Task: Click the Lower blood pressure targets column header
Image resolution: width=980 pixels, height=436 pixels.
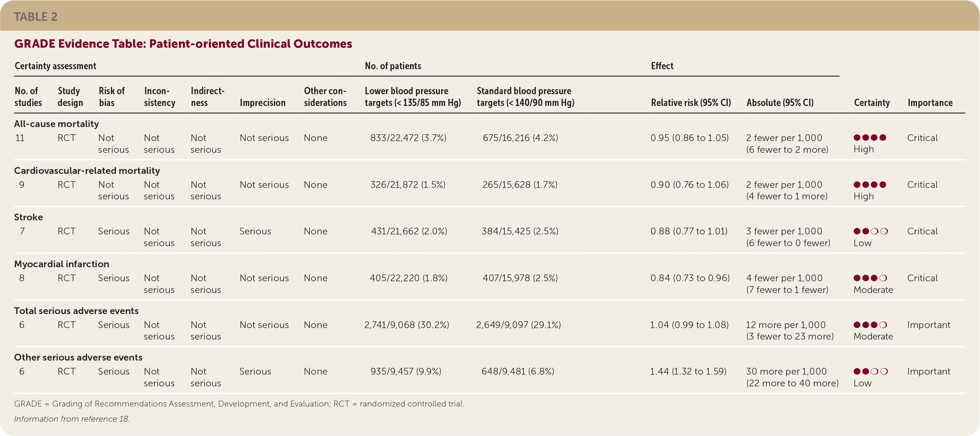Action: pos(413,97)
